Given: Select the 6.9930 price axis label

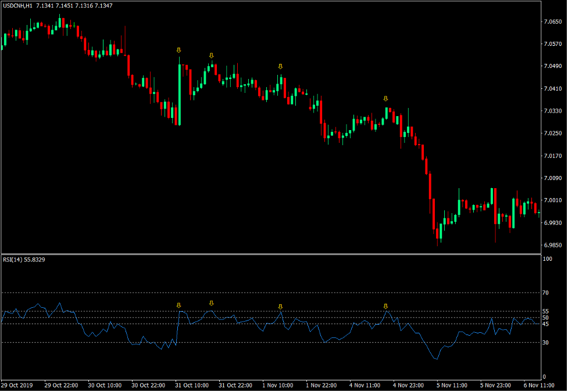Looking at the screenshot, I should coord(553,222).
